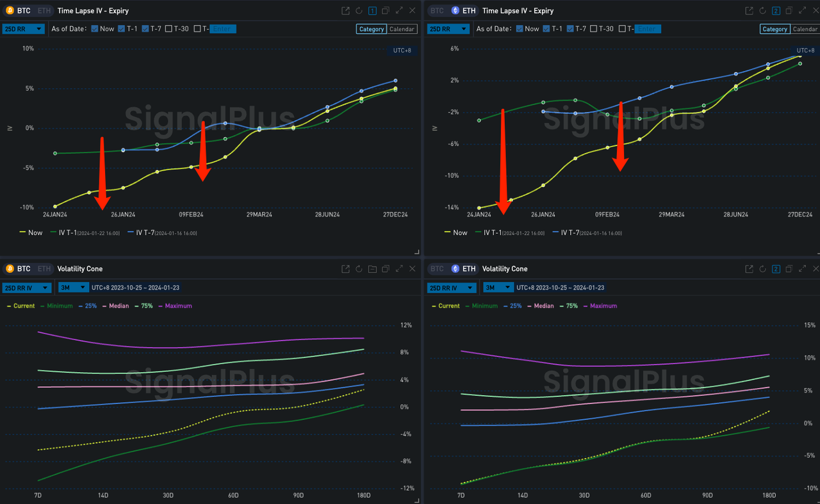Viewport: 820px width, 504px height.
Task: Click the pop-out icon on BTC Time Lapse panel
Action: tap(346, 11)
